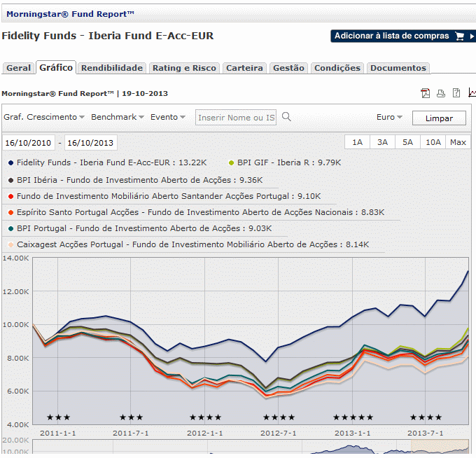Screen dimensions: 476x458
Task: Click the chart icon beside help
Action: point(472,92)
